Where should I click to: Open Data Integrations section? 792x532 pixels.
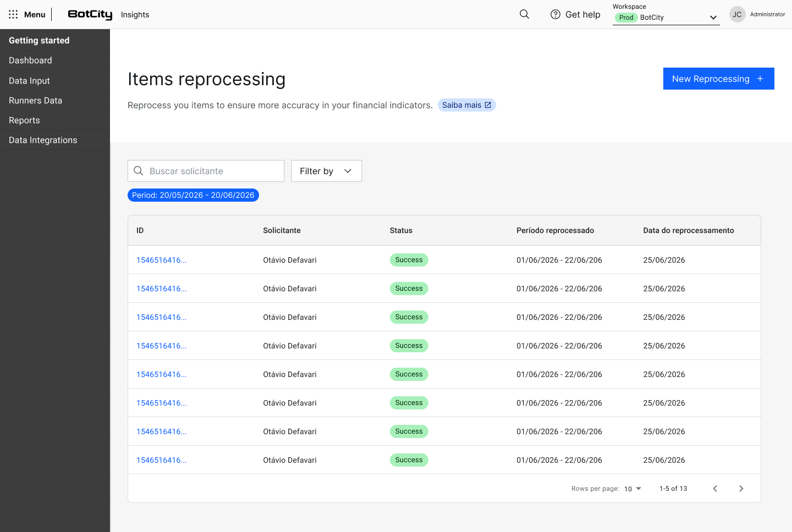[x=55, y=140]
